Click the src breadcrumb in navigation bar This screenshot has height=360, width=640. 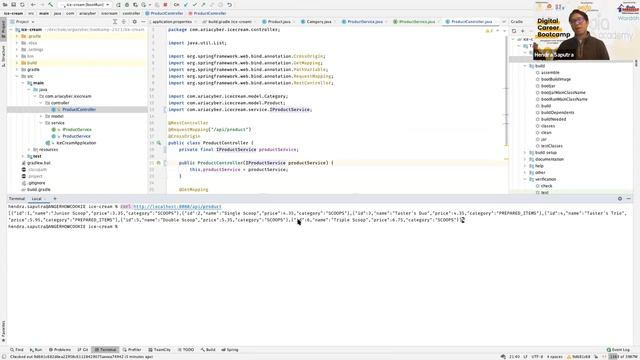(31, 13)
